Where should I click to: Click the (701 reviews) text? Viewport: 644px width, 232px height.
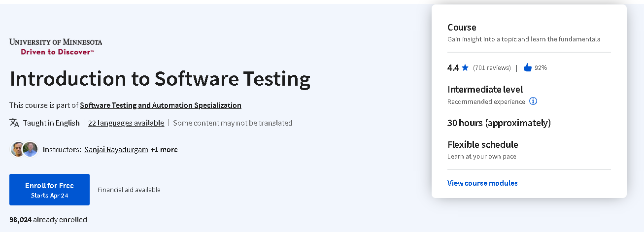[x=492, y=68]
